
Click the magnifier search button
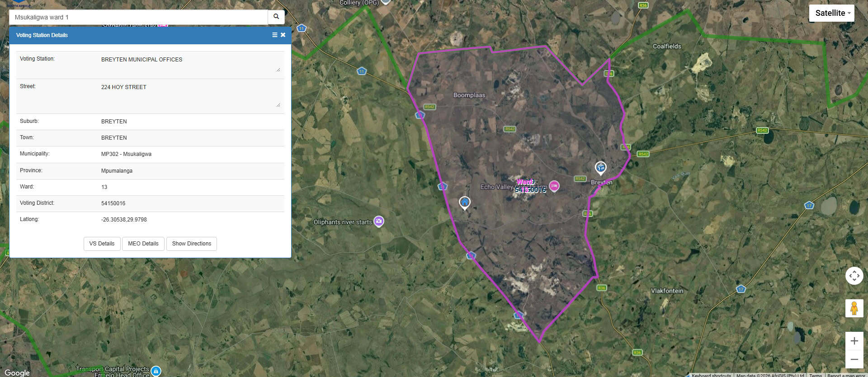(x=276, y=17)
